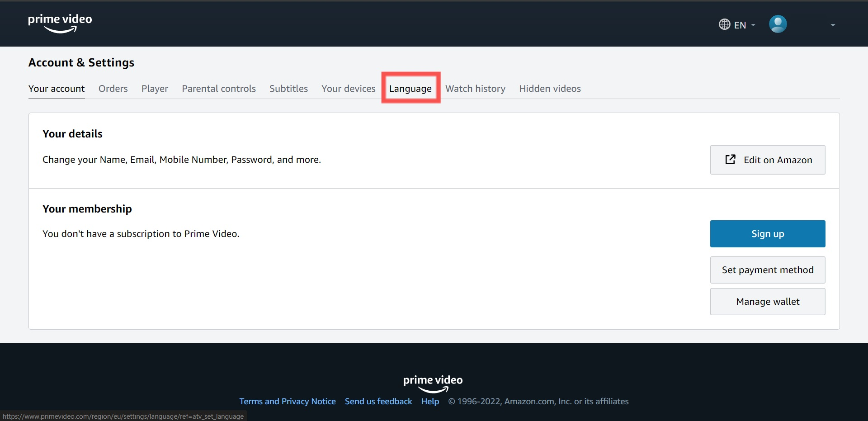Show the Hidden videos tab
Viewport: 868px width, 421px height.
click(x=550, y=89)
